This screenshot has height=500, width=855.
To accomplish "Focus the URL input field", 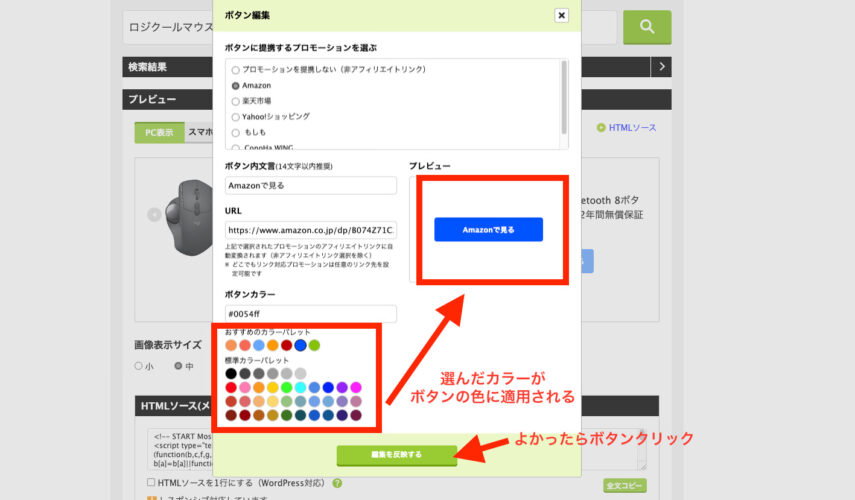I will pyautogui.click(x=311, y=230).
